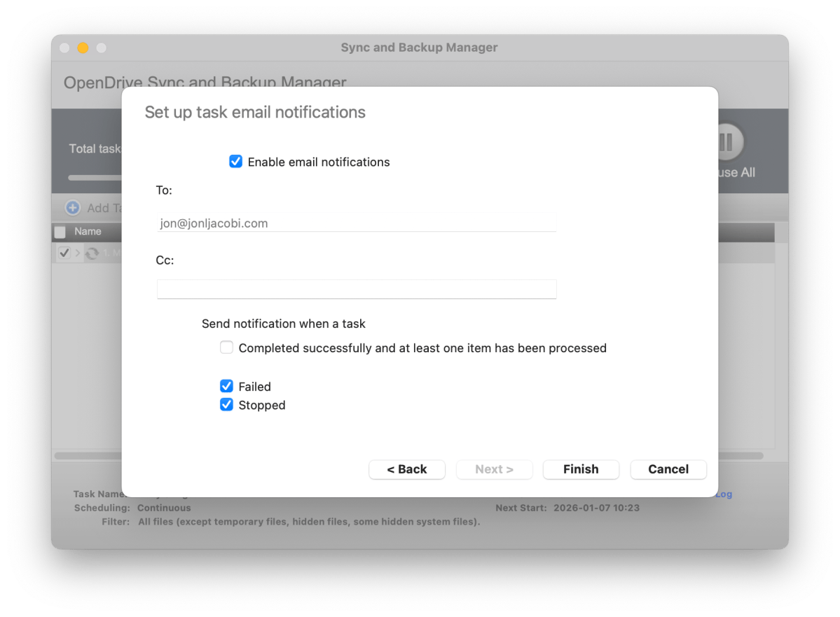The height and width of the screenshot is (617, 840).
Task: Click the yellow minimize window button
Action: [83, 48]
